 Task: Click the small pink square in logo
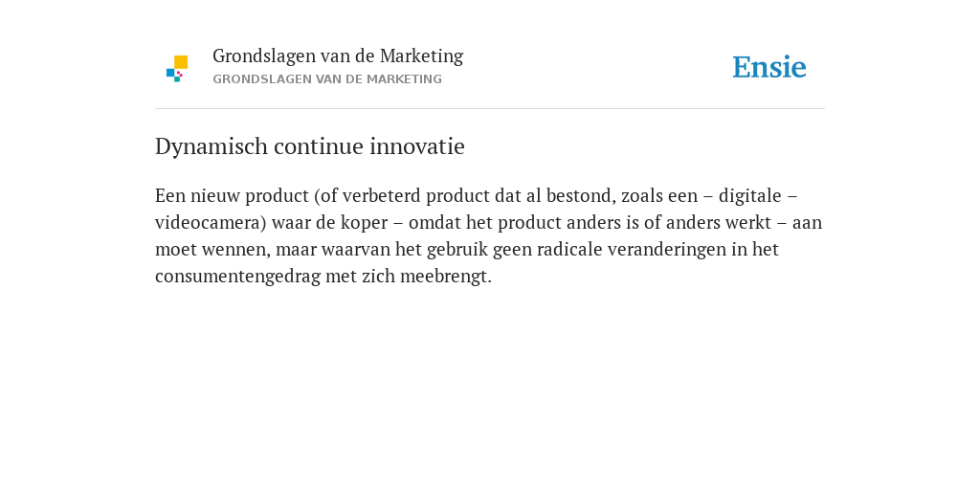pyautogui.click(x=179, y=74)
